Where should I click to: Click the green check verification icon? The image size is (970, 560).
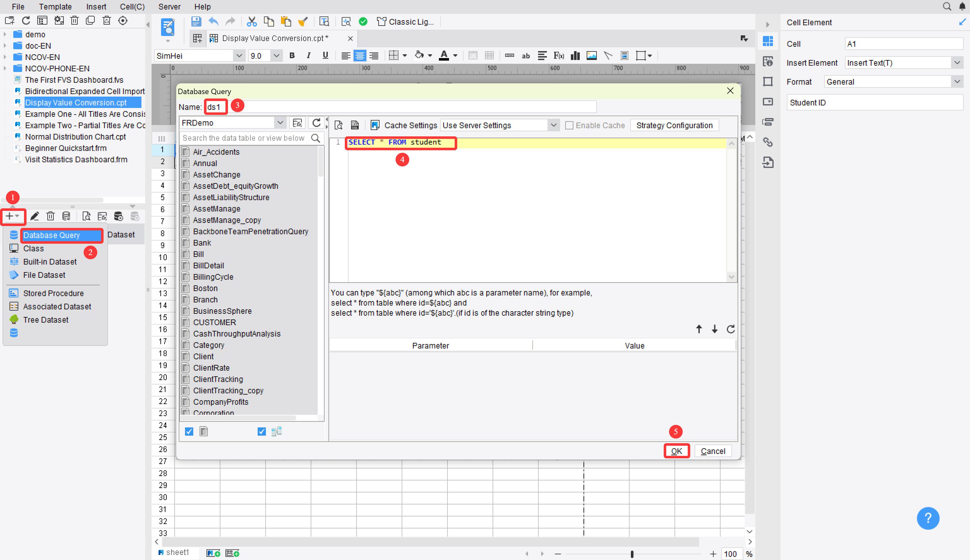click(363, 21)
